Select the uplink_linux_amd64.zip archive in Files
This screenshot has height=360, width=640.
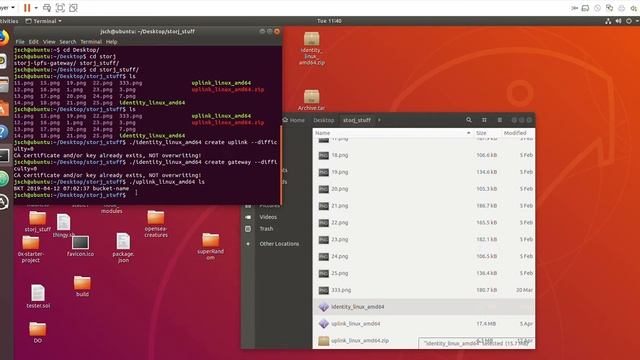[x=424, y=340]
